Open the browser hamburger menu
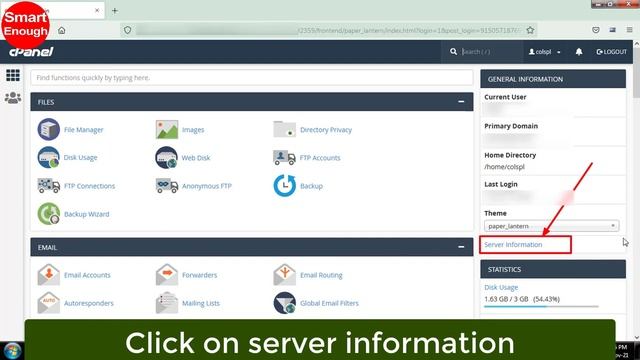 [629, 30]
